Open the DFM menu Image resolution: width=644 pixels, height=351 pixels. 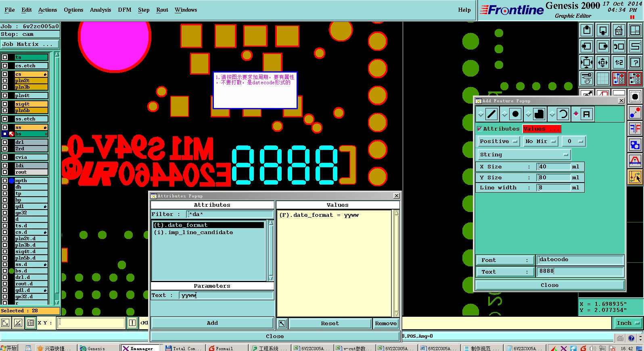125,10
